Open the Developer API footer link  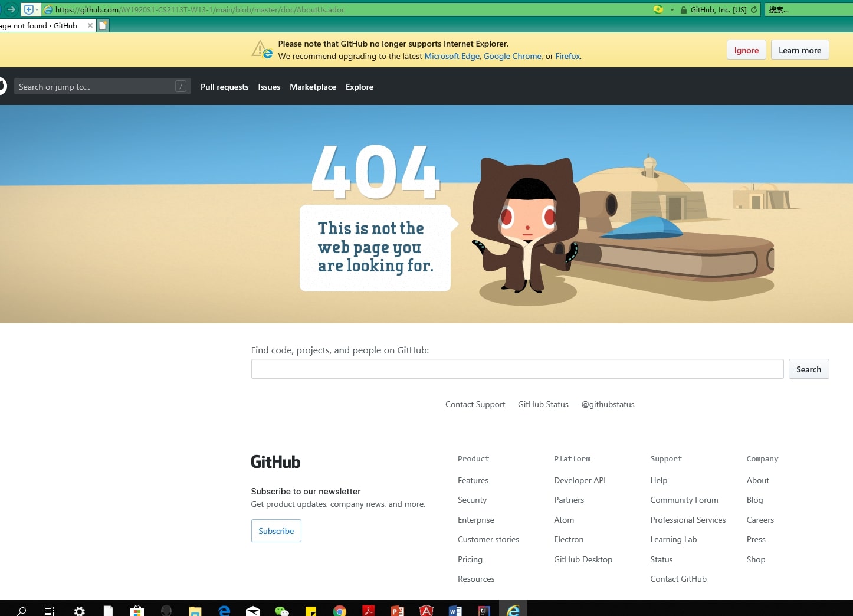580,480
